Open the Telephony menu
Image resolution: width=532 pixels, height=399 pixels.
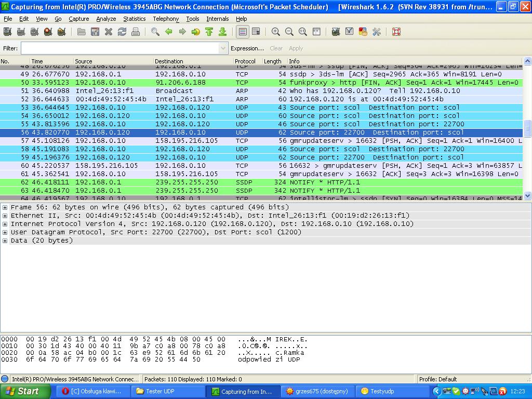pyautogui.click(x=166, y=19)
